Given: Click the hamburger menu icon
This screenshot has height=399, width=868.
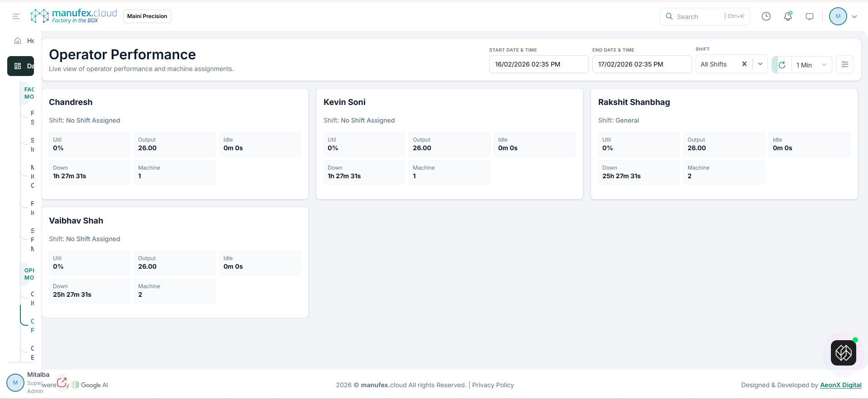Looking at the screenshot, I should pyautogui.click(x=16, y=16).
